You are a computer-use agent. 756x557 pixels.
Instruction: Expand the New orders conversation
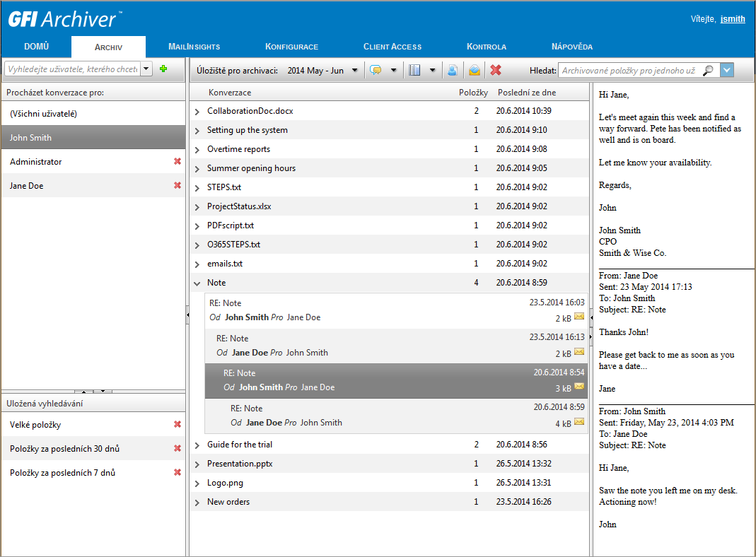point(197,503)
